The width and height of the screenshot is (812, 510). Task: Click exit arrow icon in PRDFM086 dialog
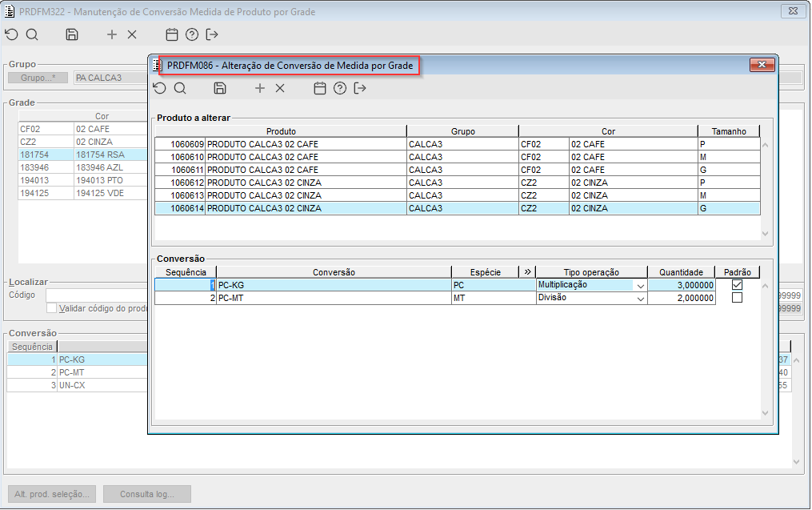[360, 88]
